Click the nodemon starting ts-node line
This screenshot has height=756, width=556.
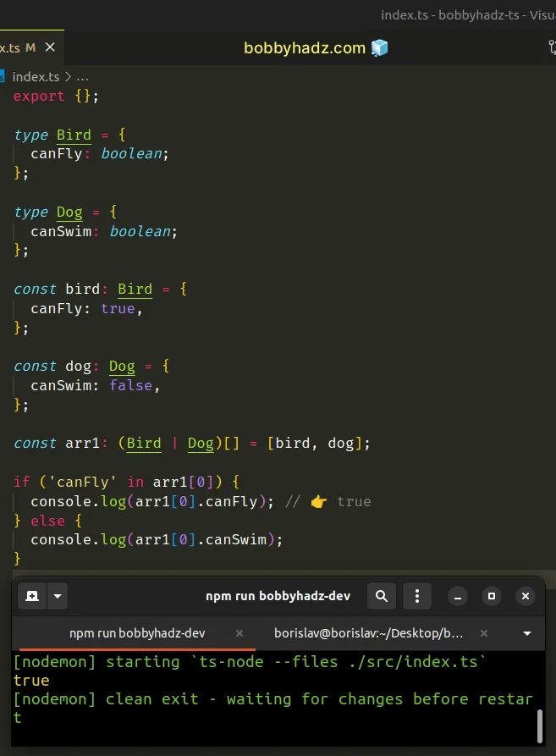click(250, 661)
